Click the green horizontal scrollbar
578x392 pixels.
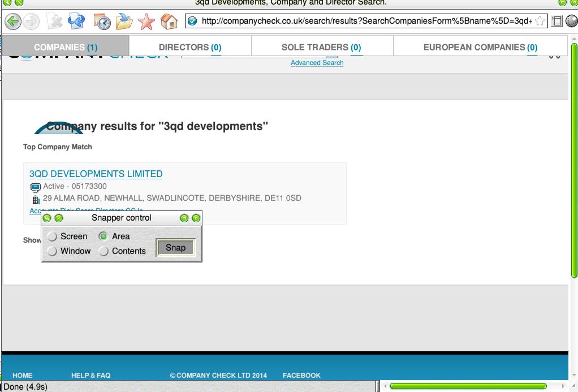point(468,386)
